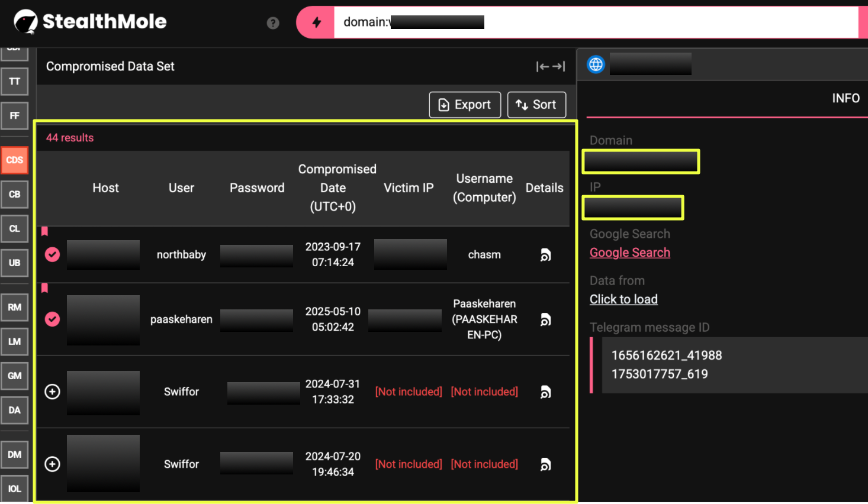Toggle bookmark flag on northbaby row
This screenshot has height=504, width=868.
pos(44,231)
